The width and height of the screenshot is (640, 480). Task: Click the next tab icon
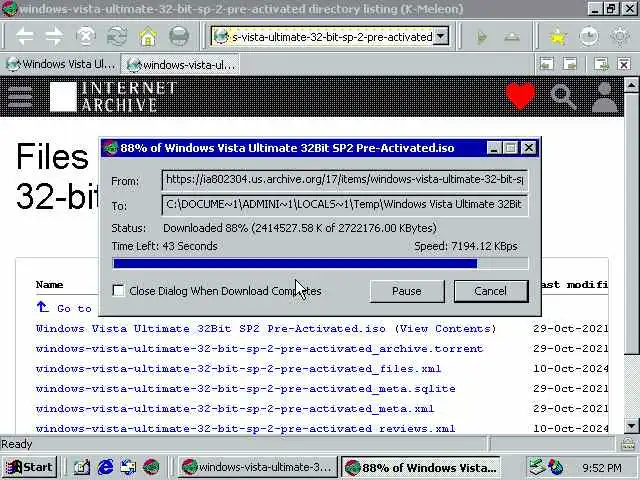coord(570,64)
